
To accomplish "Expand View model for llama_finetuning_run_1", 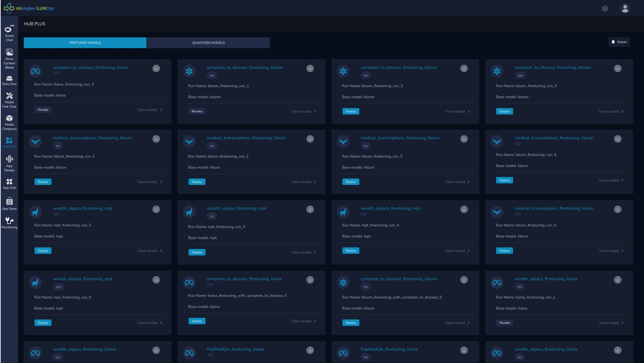I will 611,323.
